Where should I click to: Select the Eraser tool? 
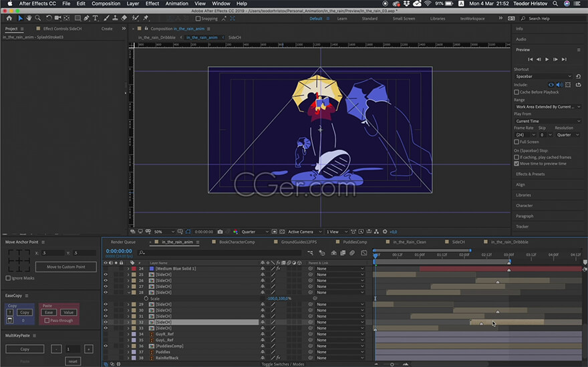pyautogui.click(x=124, y=18)
